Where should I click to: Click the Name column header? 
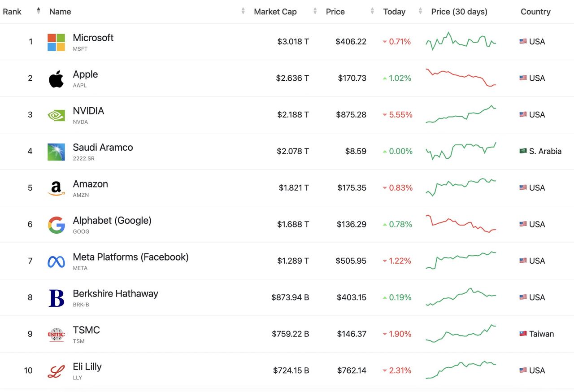point(60,12)
